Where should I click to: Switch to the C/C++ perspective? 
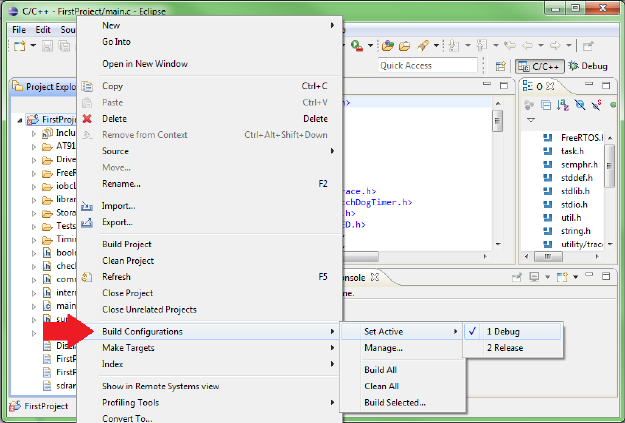(x=540, y=67)
